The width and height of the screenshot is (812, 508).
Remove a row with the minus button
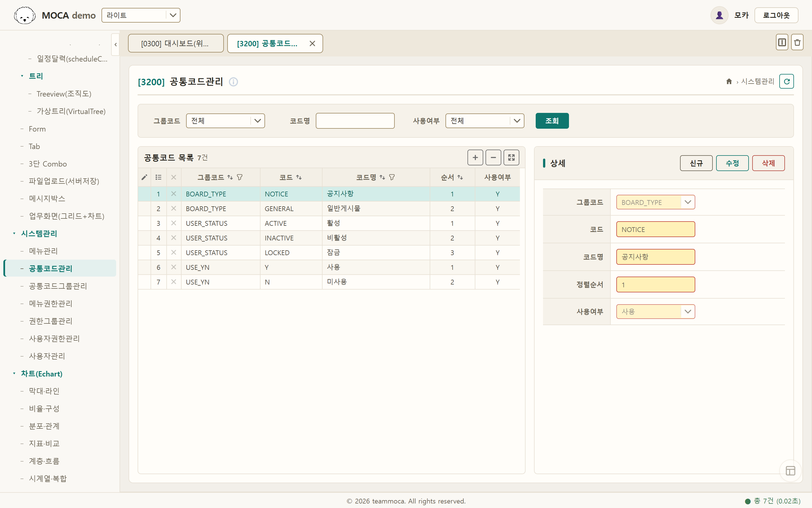[x=493, y=157]
